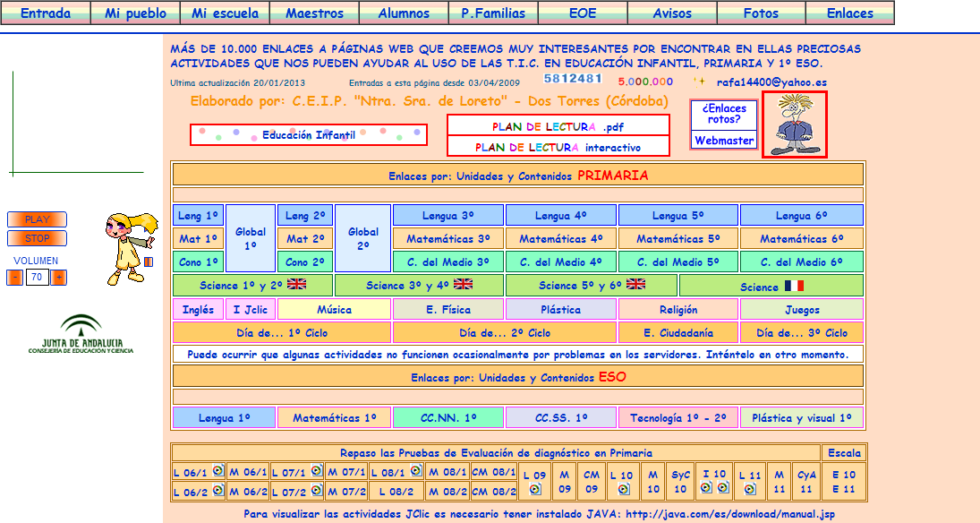The height and width of the screenshot is (523, 980).
Task: Click the ¿Enlaces rotos? button
Action: coord(724,114)
